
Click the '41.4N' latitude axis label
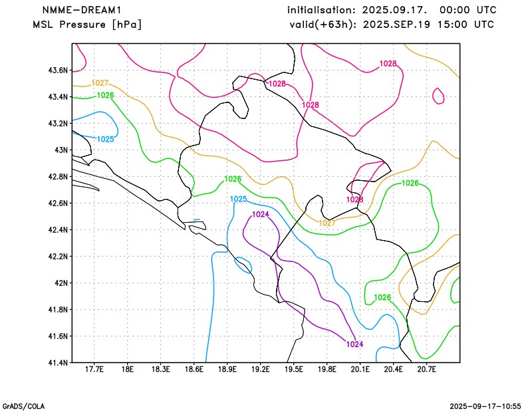pyautogui.click(x=59, y=362)
